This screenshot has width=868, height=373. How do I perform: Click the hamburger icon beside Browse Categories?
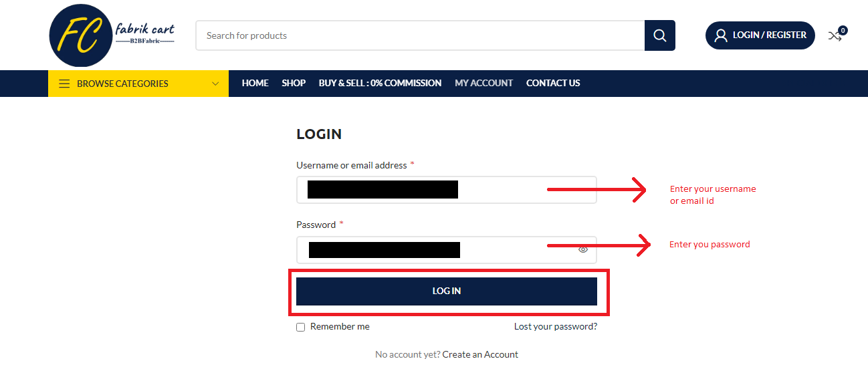click(x=64, y=84)
